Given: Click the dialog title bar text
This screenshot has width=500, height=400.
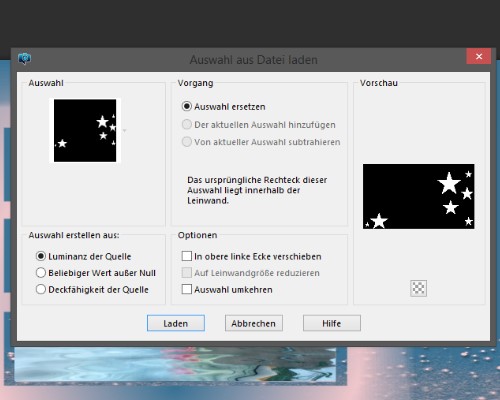Looking at the screenshot, I should [253, 60].
